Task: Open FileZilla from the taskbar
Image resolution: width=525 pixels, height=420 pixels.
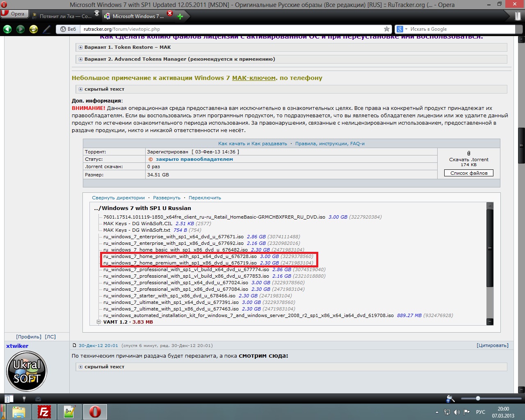Action: (44, 412)
